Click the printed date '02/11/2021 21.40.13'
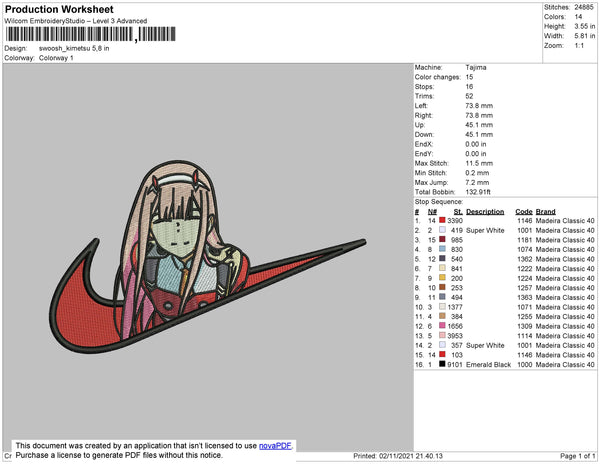Viewport: 600px width, 464px height. [411, 456]
